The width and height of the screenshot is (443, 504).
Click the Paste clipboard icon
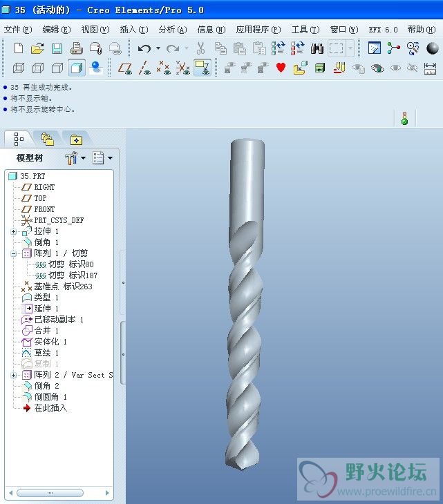coord(240,48)
